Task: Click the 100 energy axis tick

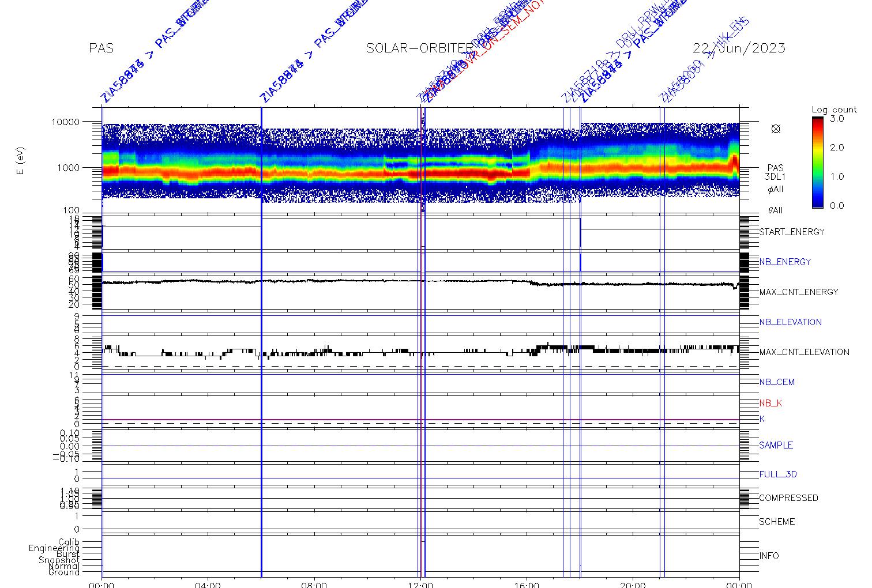Action: (72, 211)
